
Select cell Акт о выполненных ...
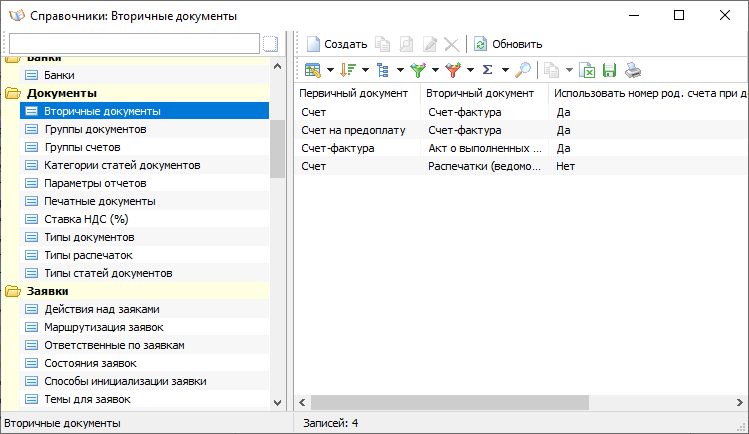[x=484, y=148]
